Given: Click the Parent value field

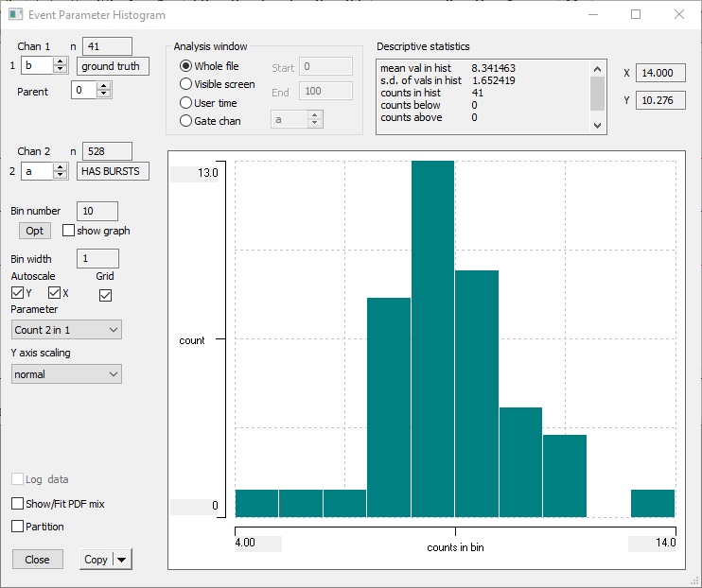Looking at the screenshot, I should [83, 90].
